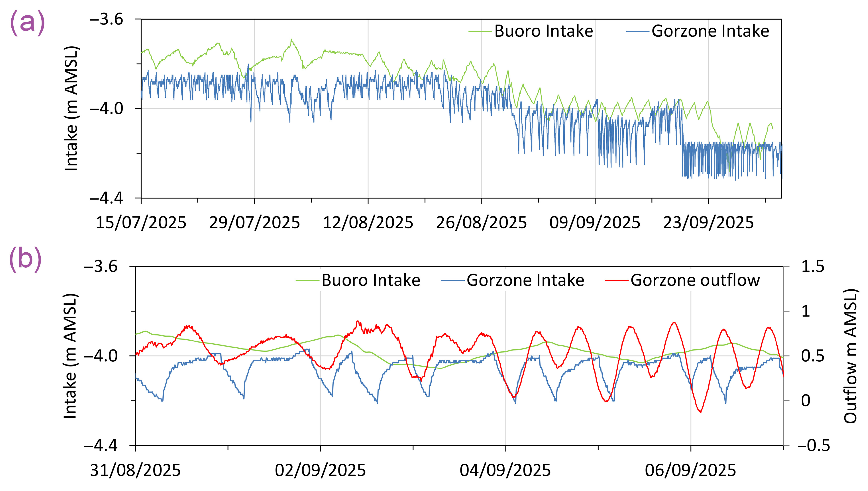
Task: Click the 29/07/2025 date axis label
Action: [x=254, y=223]
